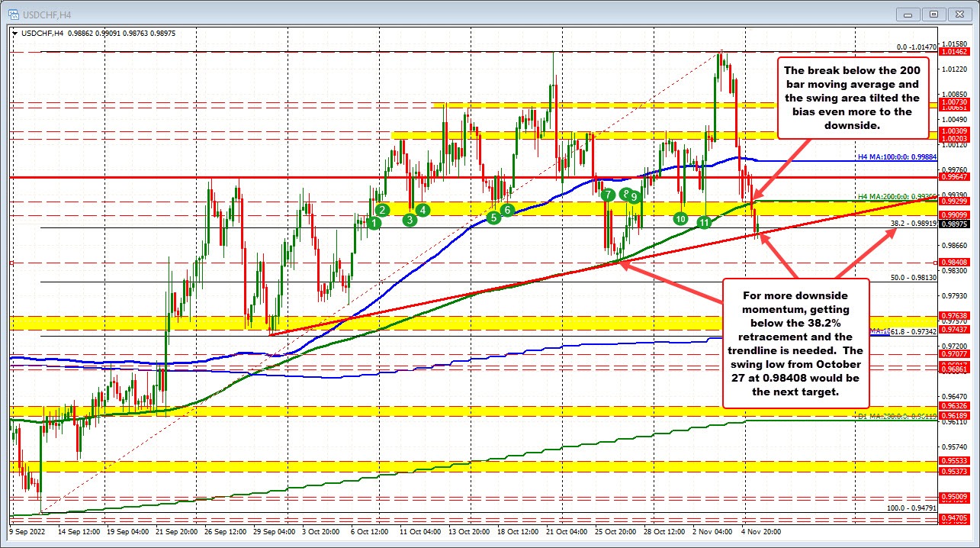Select the green circle marker labeled 5
This screenshot has height=548, width=980.
click(x=493, y=217)
